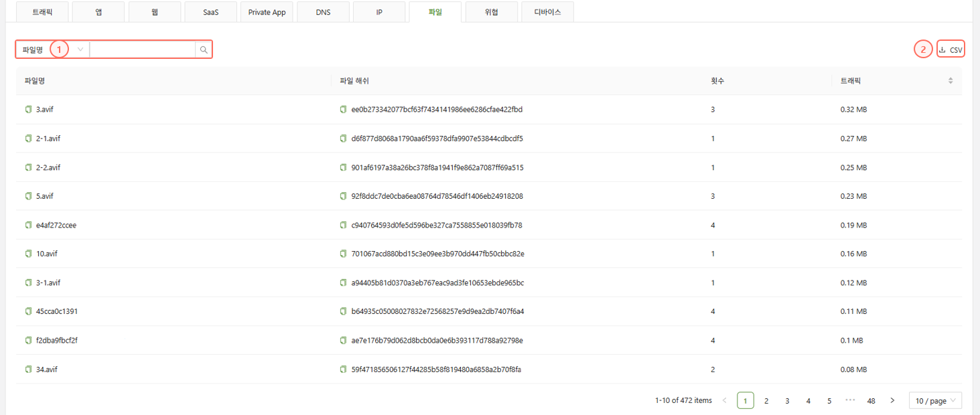Copy the 5.avif file name icon

click(28, 197)
